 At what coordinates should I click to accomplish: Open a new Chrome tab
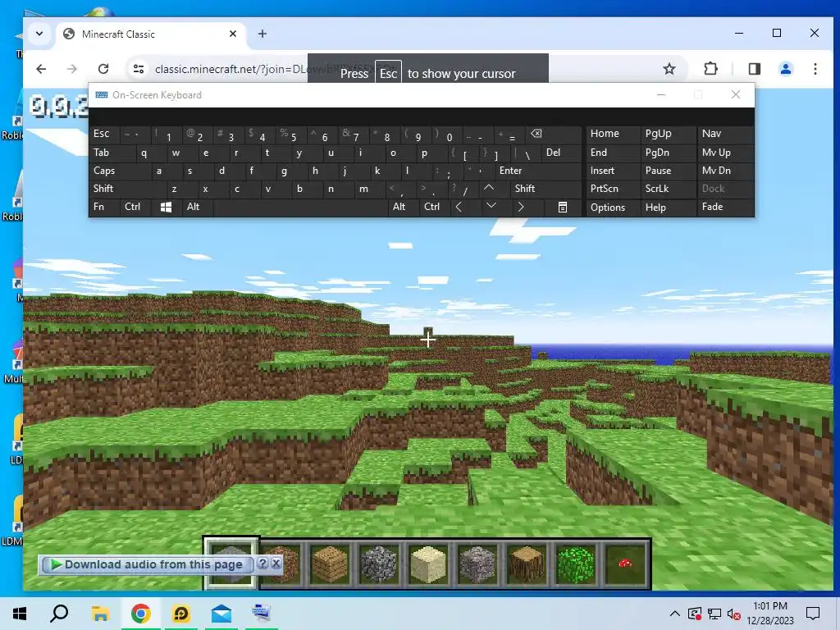coord(262,34)
